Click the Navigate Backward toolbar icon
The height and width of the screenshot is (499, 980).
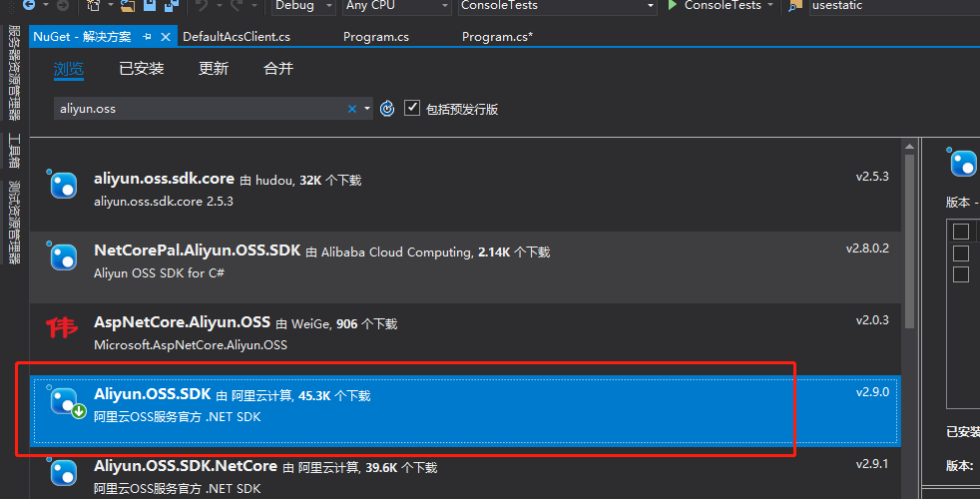[x=29, y=5]
